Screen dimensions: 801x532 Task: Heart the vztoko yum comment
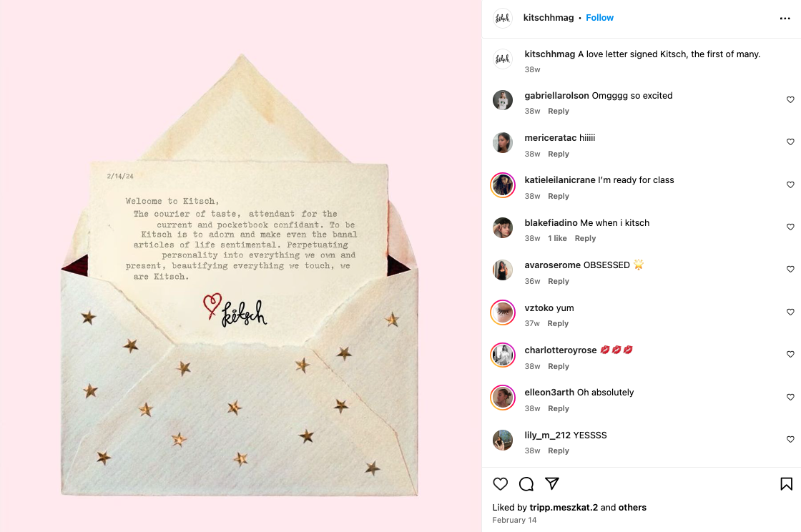click(x=790, y=312)
